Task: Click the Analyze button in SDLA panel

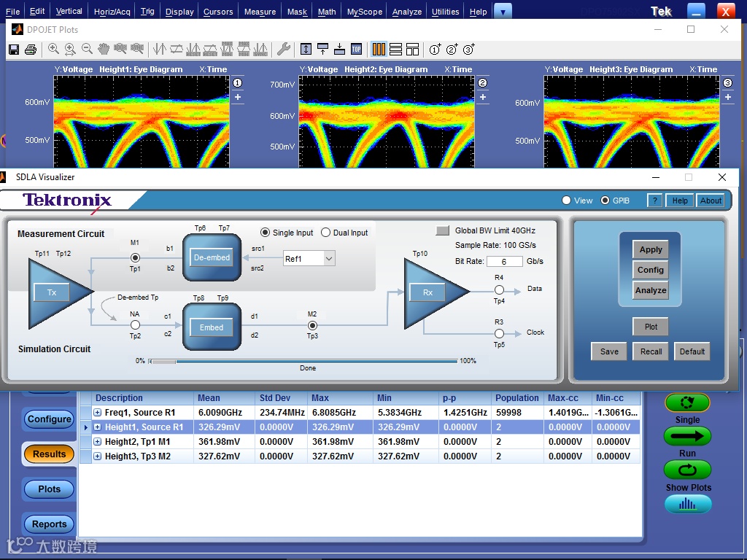Action: point(651,290)
